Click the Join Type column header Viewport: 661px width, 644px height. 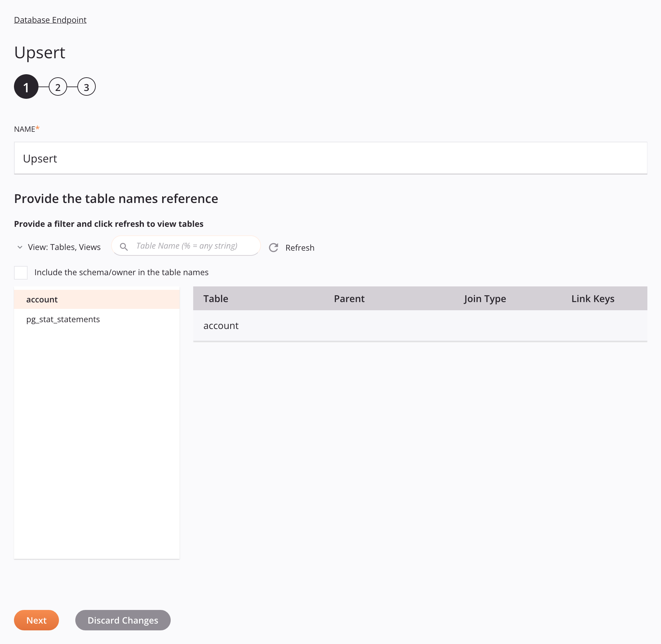tap(485, 299)
